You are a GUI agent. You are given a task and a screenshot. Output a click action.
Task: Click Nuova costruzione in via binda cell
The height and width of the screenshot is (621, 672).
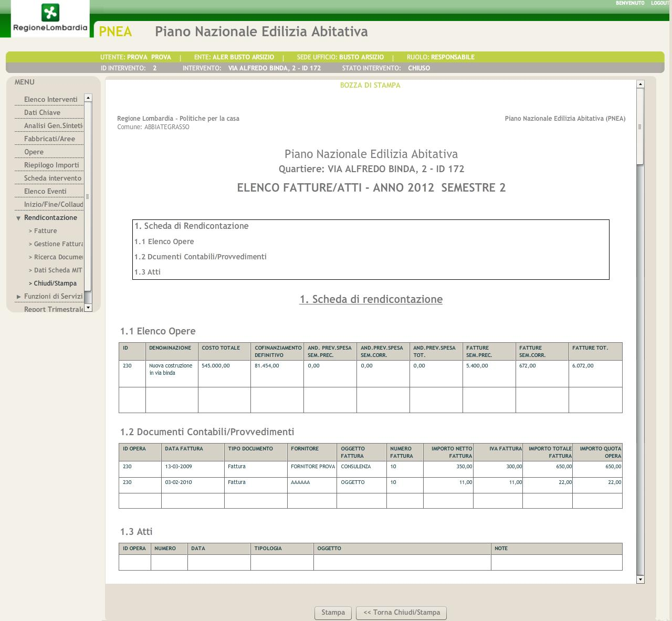pos(172,374)
